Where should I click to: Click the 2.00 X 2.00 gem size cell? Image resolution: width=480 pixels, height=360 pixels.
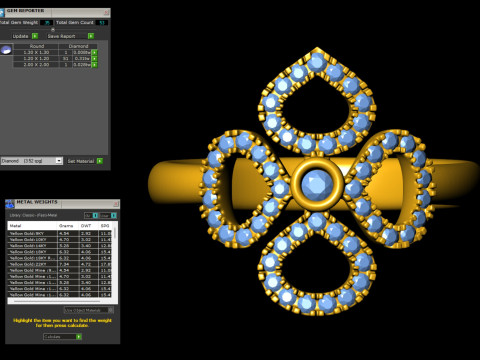pos(36,65)
